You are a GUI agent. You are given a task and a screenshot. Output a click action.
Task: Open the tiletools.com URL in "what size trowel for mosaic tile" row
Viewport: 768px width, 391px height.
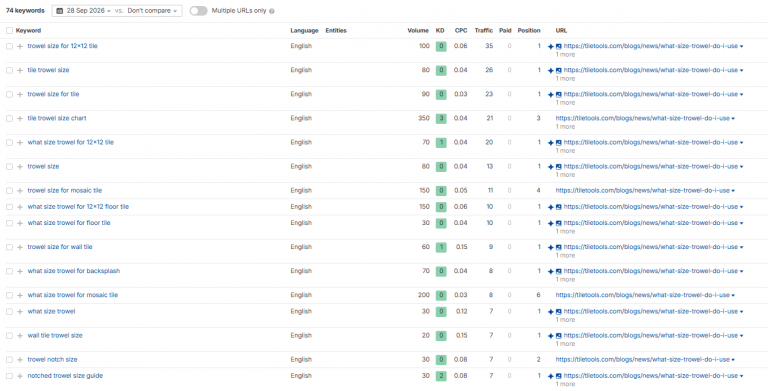tap(642, 295)
